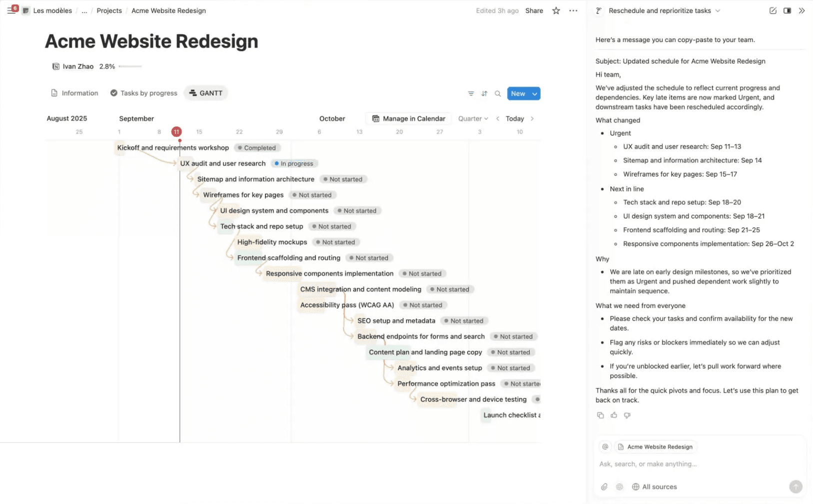Image resolution: width=813 pixels, height=504 pixels.
Task: Switch to the Information tab
Action: 74,93
